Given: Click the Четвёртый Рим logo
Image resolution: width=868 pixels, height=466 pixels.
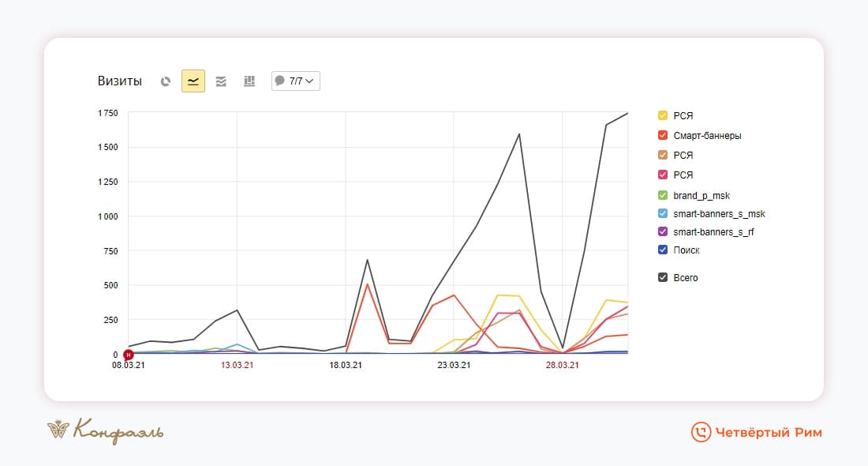Looking at the screenshot, I should pos(756,431).
